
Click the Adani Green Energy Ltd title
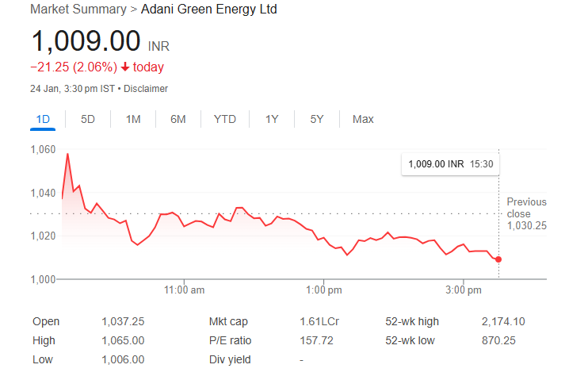tap(209, 10)
